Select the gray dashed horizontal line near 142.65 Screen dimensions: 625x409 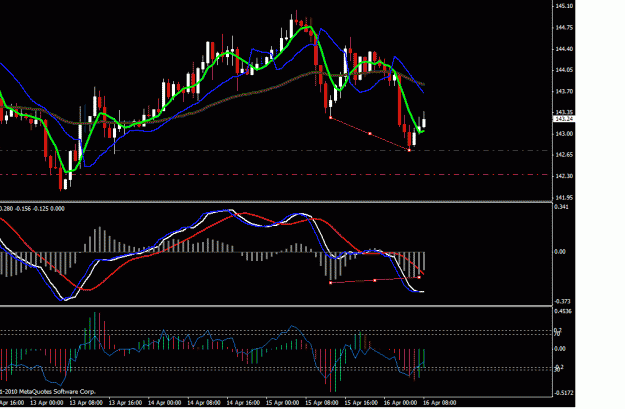click(276, 150)
